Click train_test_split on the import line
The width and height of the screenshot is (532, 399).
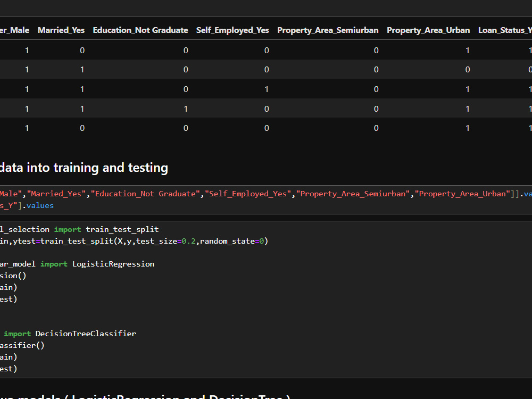pyautogui.click(x=122, y=229)
